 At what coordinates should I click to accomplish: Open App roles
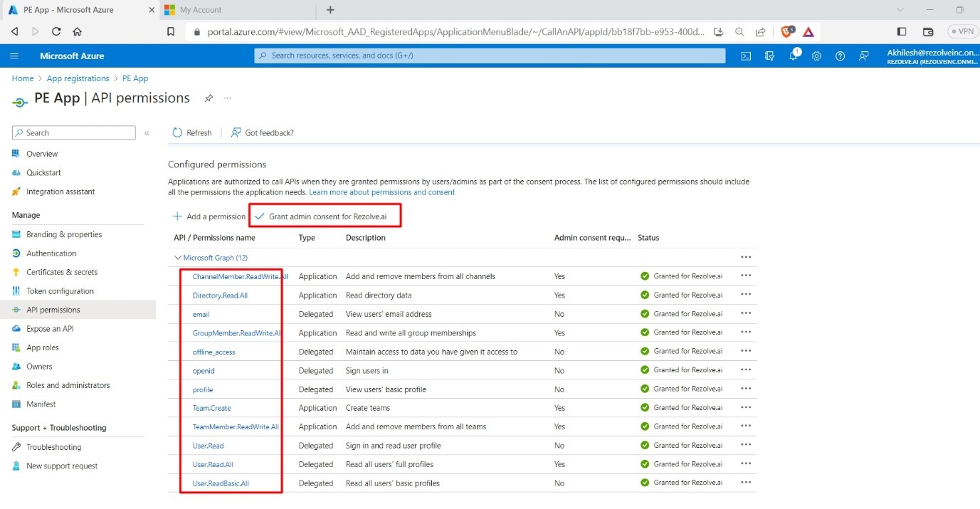[x=43, y=347]
